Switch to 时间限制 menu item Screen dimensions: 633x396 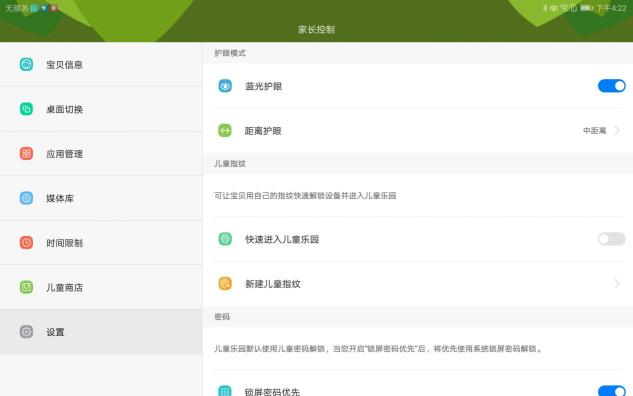coord(101,243)
